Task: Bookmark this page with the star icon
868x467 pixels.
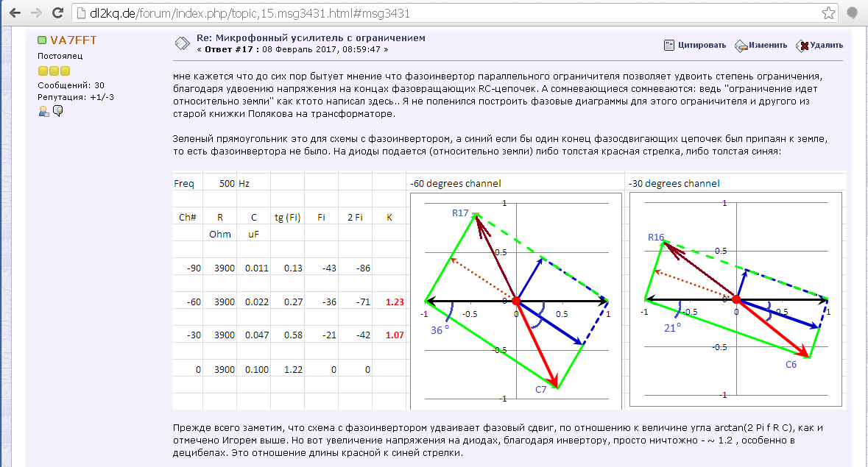Action: [828, 13]
